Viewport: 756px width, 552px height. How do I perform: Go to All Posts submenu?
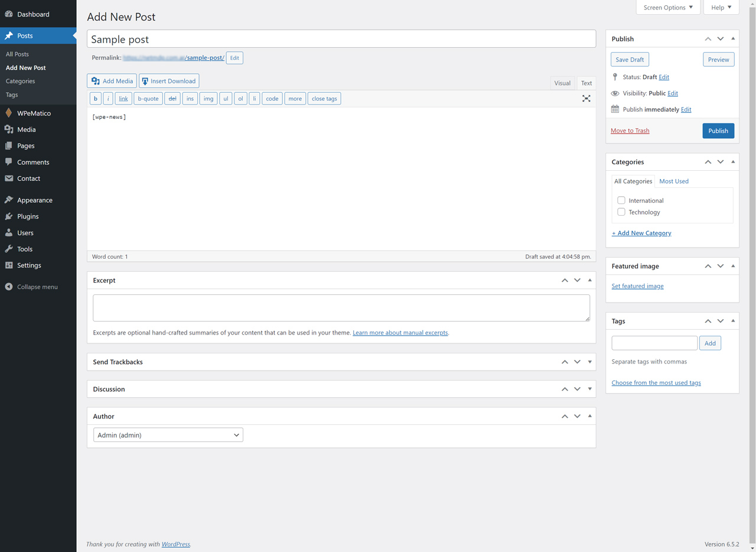click(17, 54)
